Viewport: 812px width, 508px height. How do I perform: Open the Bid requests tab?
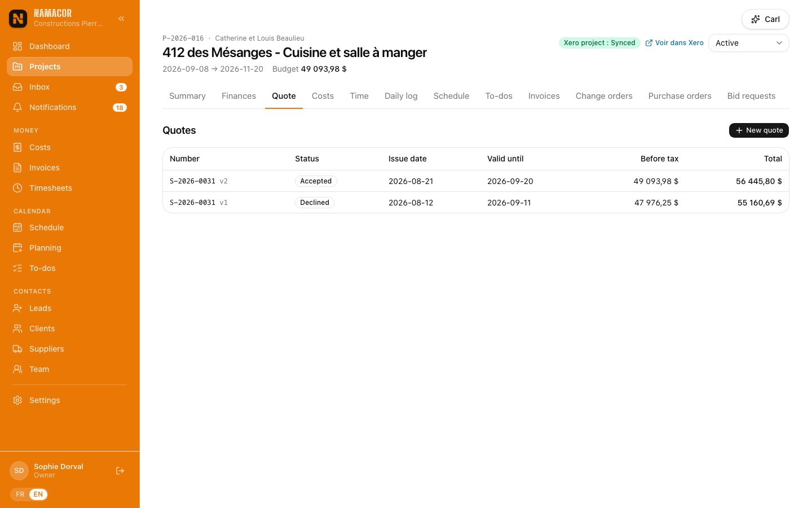point(751,96)
